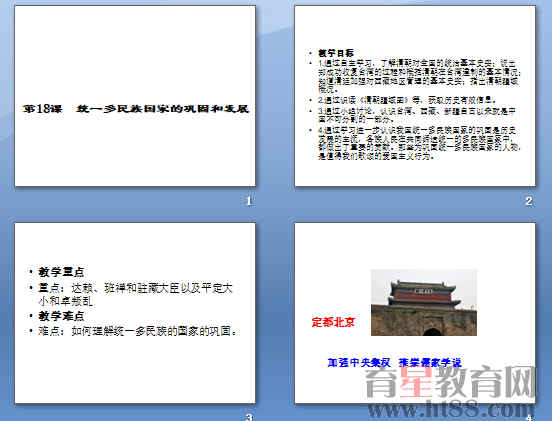Click the 难点 bullet text

(x=138, y=331)
